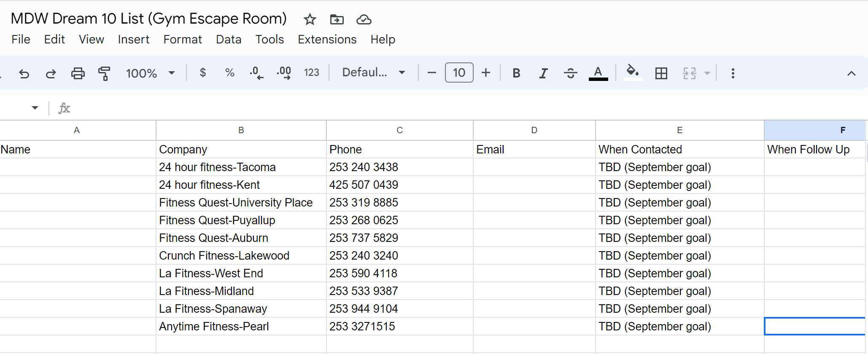
Task: Select cell 'Fitness Quest-University Place'
Action: [241, 203]
